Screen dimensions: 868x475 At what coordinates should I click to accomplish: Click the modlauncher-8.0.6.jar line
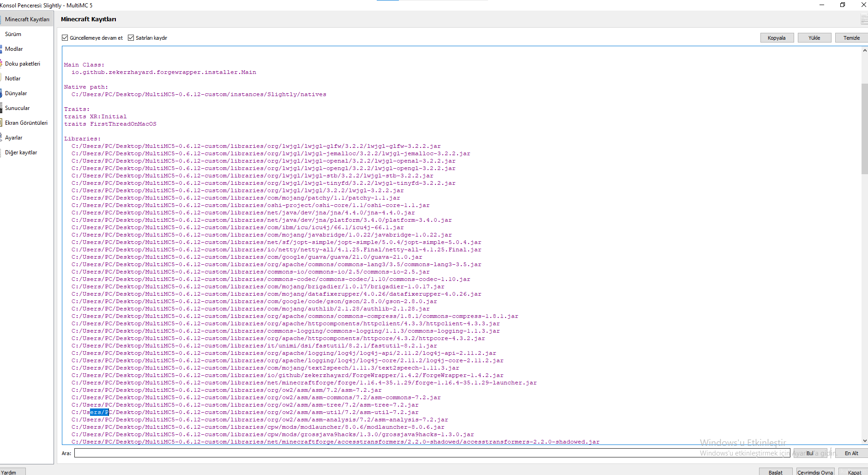click(x=258, y=427)
